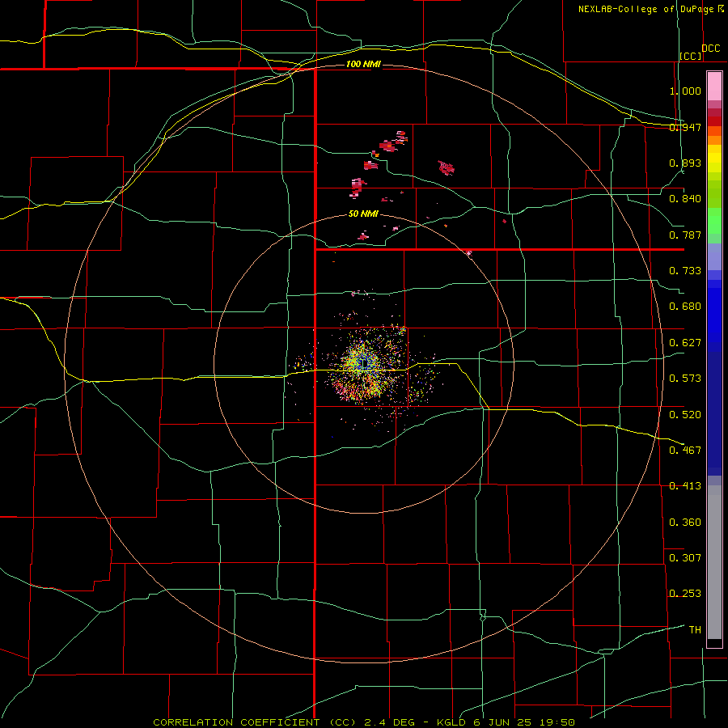Image resolution: width=728 pixels, height=728 pixels.
Task: Click the KGLD station identifier in footer
Action: click(451, 722)
